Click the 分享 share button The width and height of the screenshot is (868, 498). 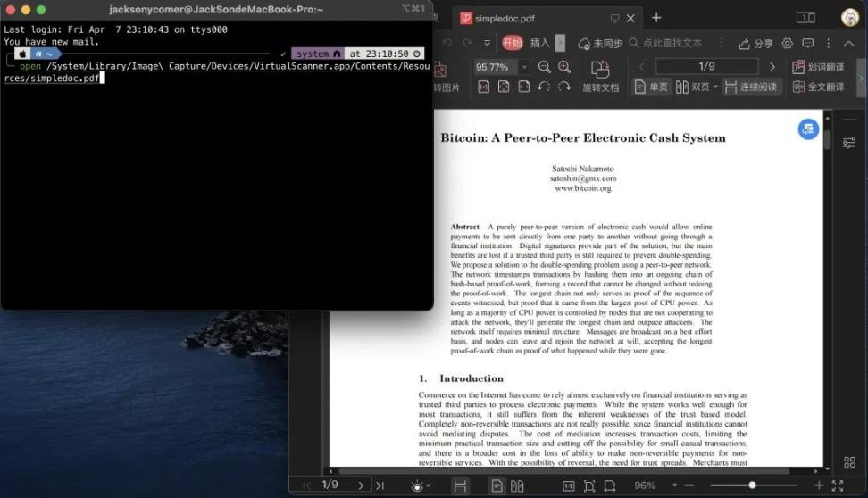pos(755,43)
